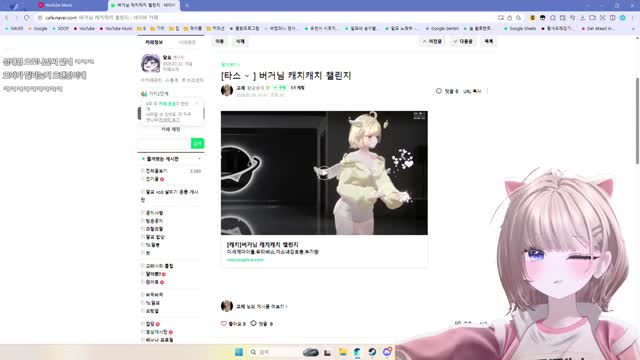Go to previous post with 이전글 button
The image size is (640, 360).
[x=432, y=42]
